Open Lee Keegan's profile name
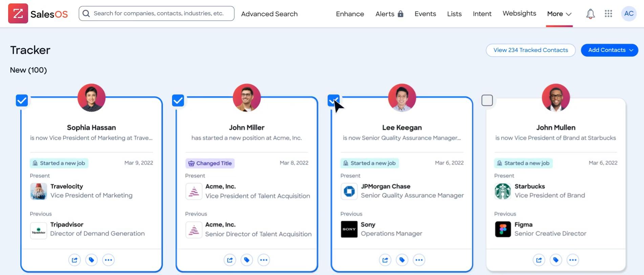644x275 pixels. pos(402,127)
